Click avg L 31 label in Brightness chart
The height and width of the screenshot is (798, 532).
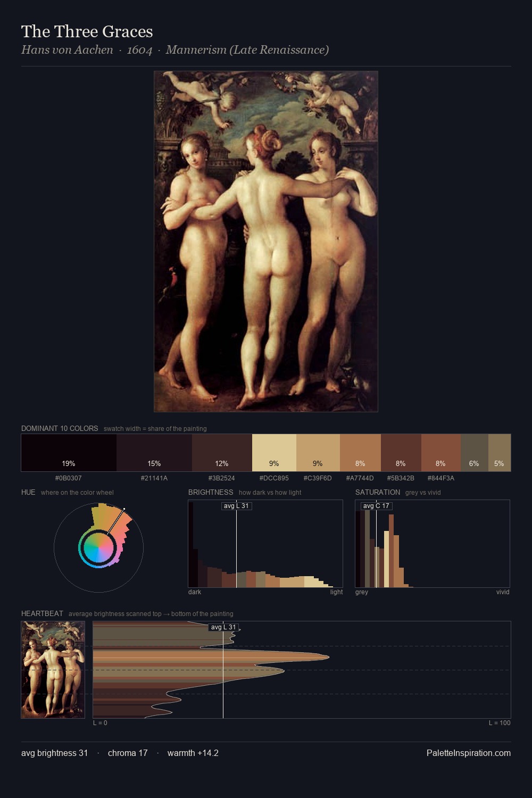click(236, 506)
